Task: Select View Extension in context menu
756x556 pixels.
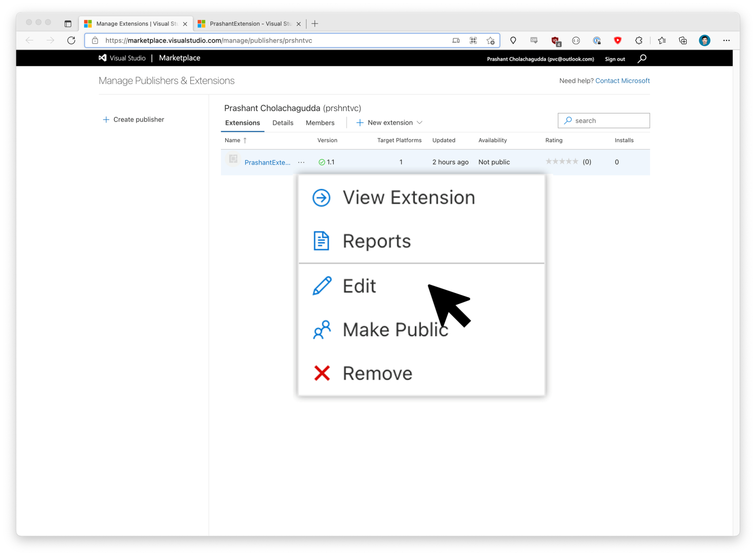Action: (409, 197)
